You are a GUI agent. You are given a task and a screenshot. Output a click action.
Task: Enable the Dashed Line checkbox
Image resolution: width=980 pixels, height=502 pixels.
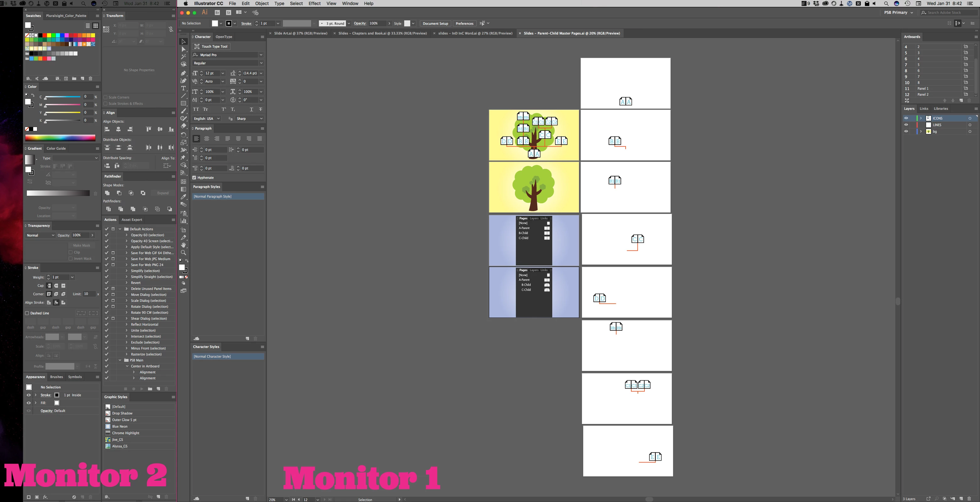coord(27,313)
